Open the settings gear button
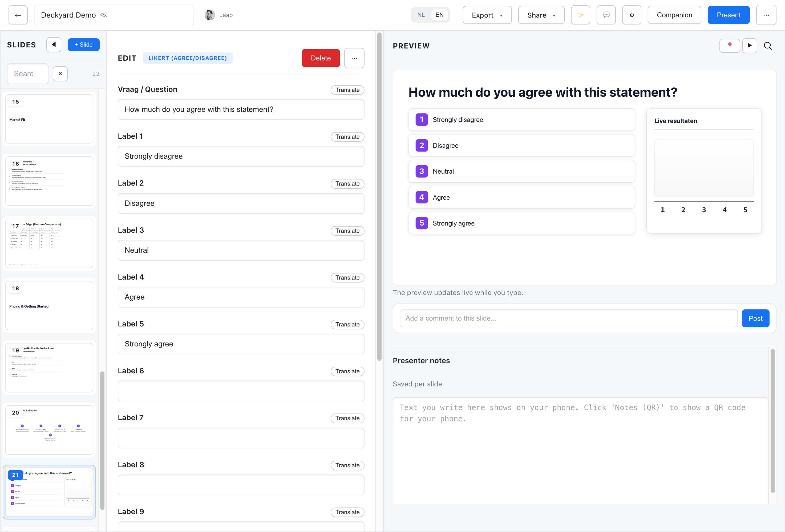The height and width of the screenshot is (532, 785). (x=632, y=15)
